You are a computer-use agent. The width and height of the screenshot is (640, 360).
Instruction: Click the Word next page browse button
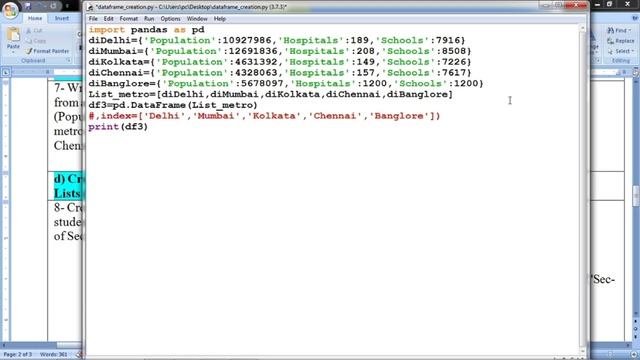point(636,337)
